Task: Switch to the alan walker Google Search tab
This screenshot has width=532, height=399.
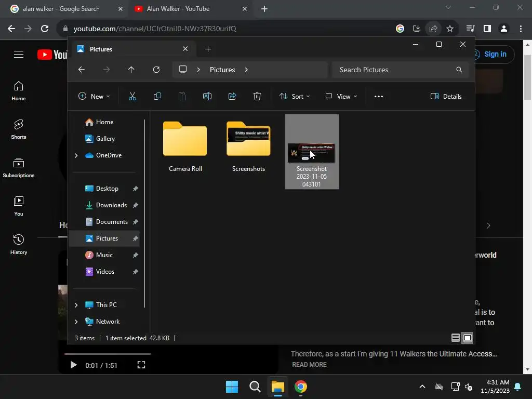Action: pos(61,9)
